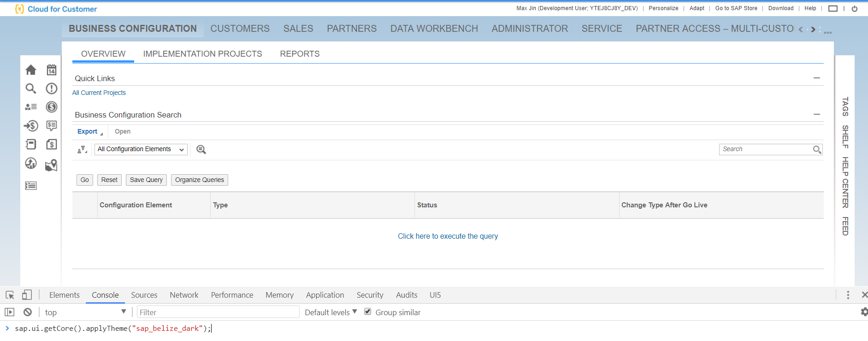Viewport: 868px width, 341px height.
Task: Open the All Configuration Elements dropdown
Action: point(141,149)
